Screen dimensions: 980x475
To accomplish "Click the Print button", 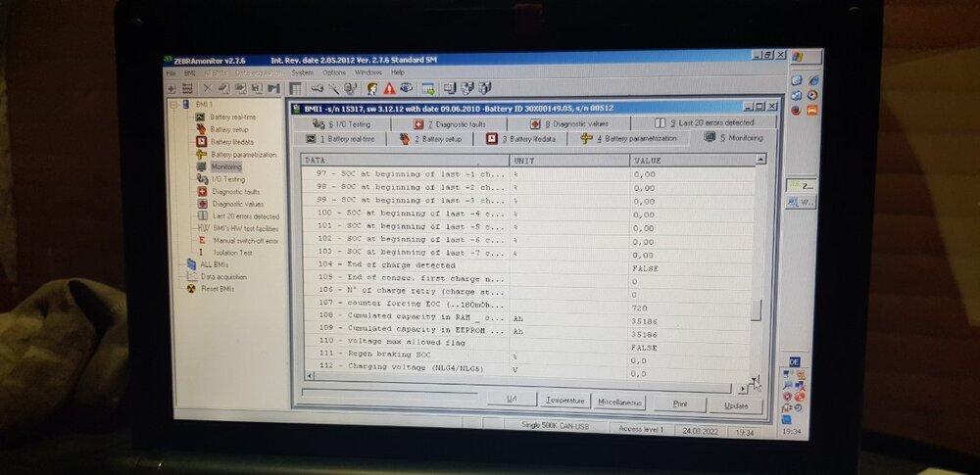I will pyautogui.click(x=680, y=404).
